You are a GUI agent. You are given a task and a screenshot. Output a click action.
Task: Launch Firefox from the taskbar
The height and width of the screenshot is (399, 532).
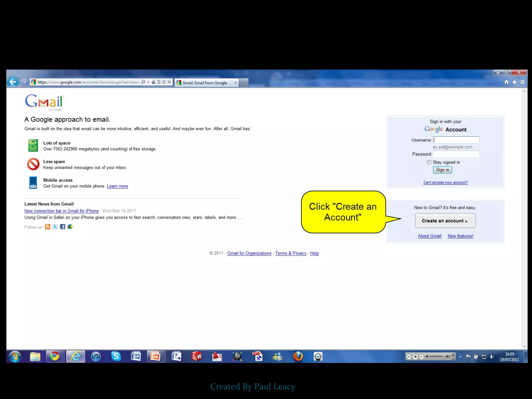click(298, 356)
